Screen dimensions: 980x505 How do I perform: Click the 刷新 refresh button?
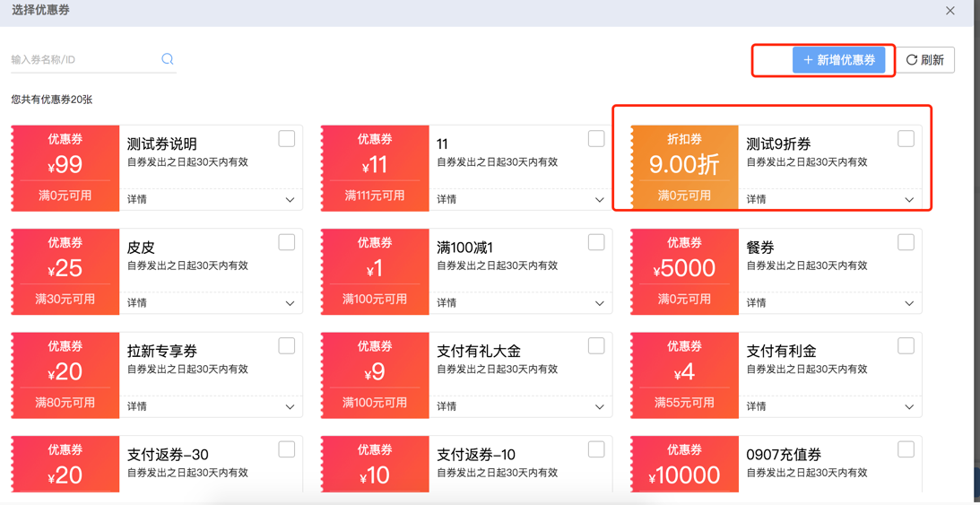925,60
